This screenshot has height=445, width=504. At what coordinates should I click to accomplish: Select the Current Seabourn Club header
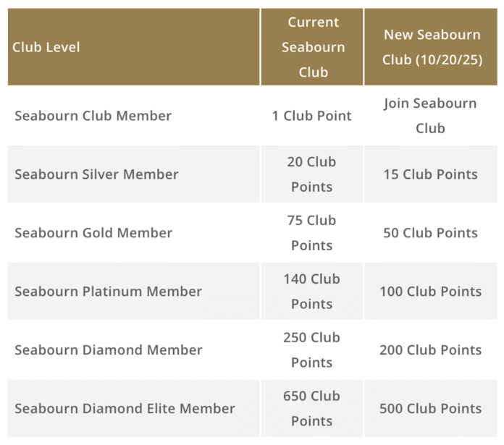[x=313, y=47]
